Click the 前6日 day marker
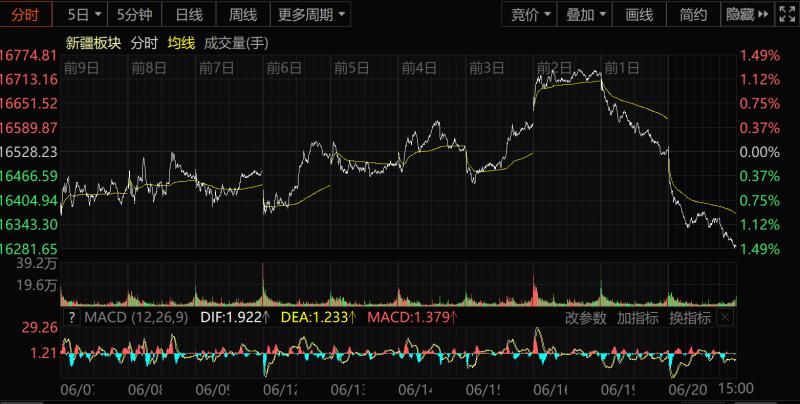Image resolution: width=800 pixels, height=404 pixels. point(284,68)
